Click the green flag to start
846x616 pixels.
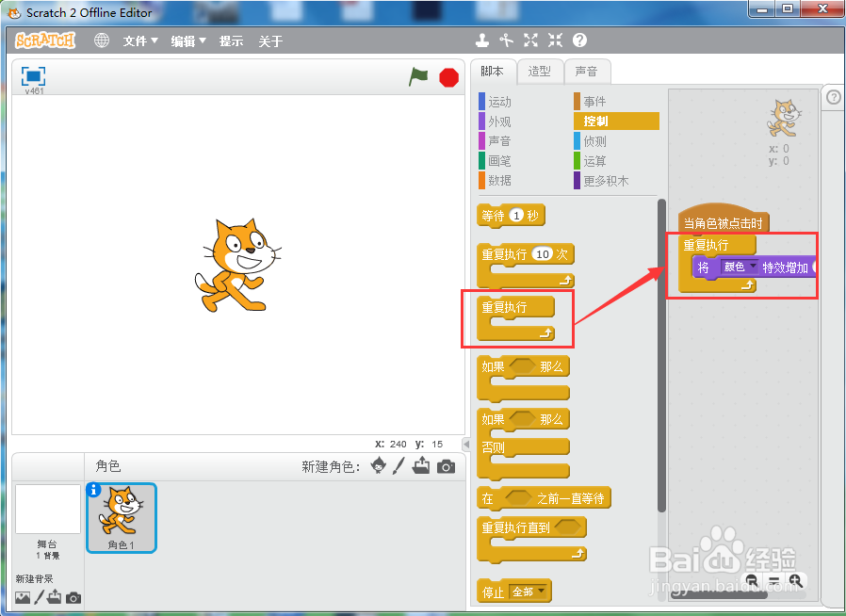(x=418, y=76)
